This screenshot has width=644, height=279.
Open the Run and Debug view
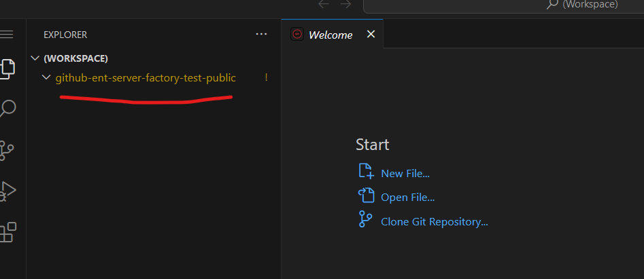7,191
